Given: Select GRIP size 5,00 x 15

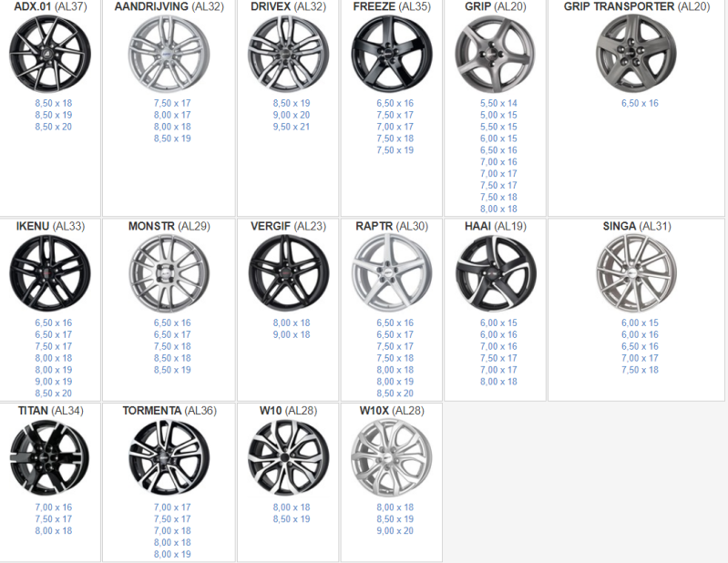Looking at the screenshot, I should tap(498, 115).
